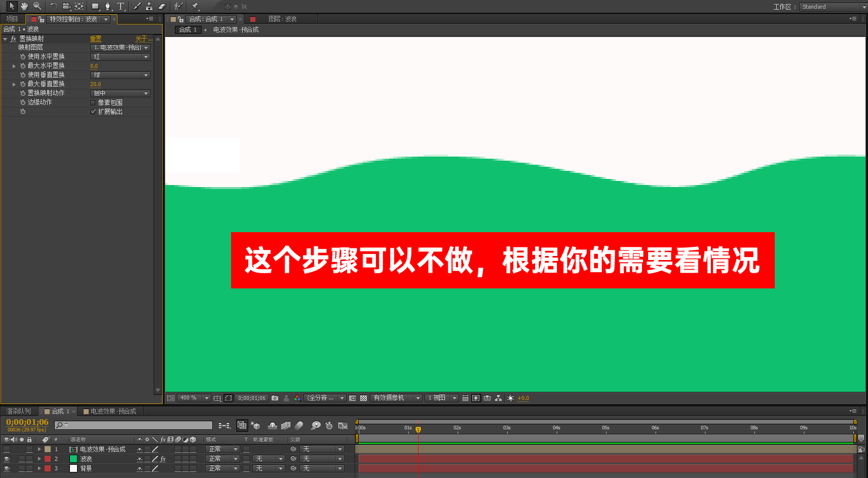Open 使用水平置换 channel dropdown showing 红
868x478 pixels.
120,57
